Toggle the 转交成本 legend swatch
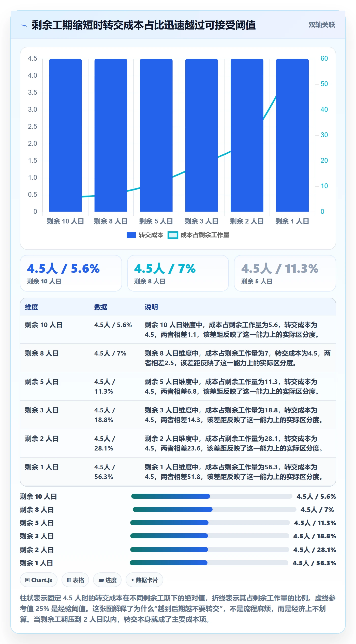This screenshot has height=644, width=356. (131, 235)
